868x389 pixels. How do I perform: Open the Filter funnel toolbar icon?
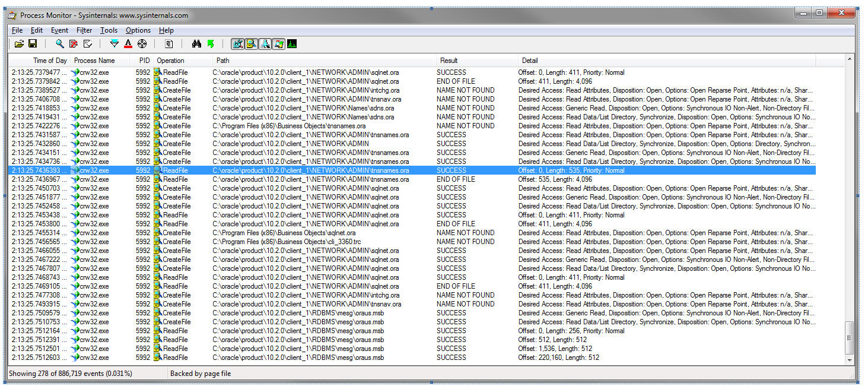(115, 44)
